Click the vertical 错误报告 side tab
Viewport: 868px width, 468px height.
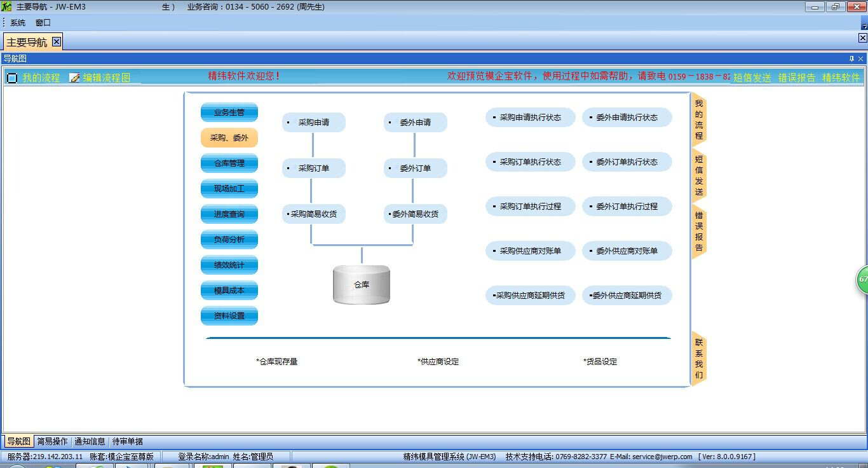click(699, 231)
